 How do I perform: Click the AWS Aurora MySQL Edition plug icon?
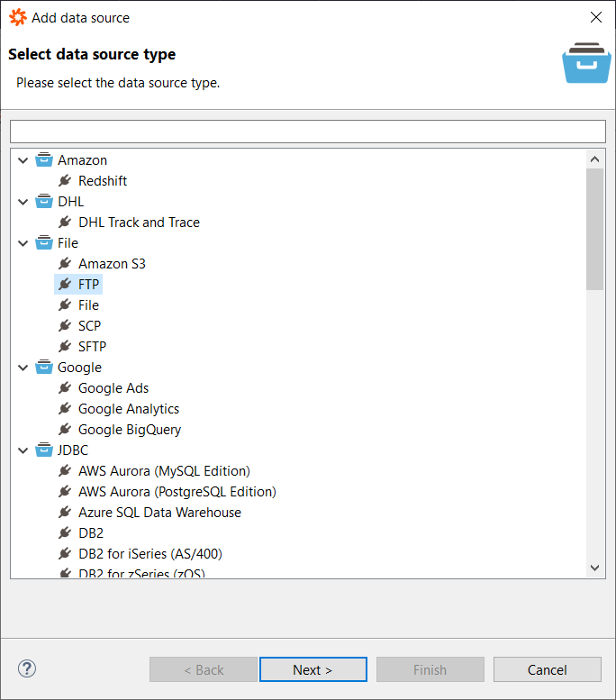65,471
